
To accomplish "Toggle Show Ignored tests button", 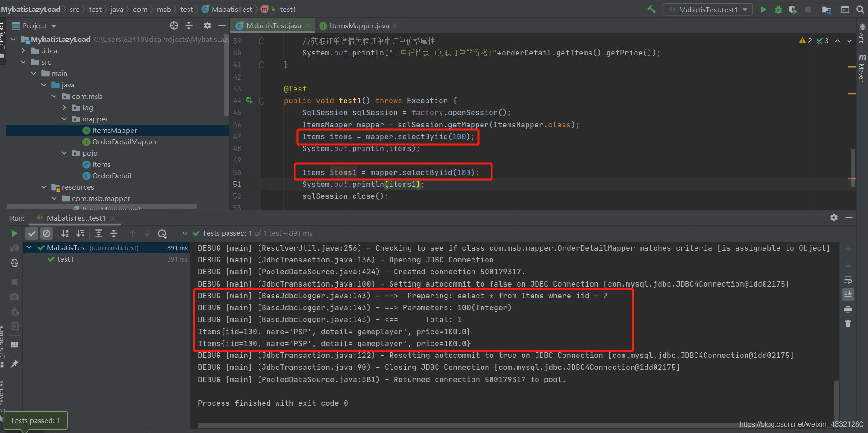I will [x=46, y=233].
